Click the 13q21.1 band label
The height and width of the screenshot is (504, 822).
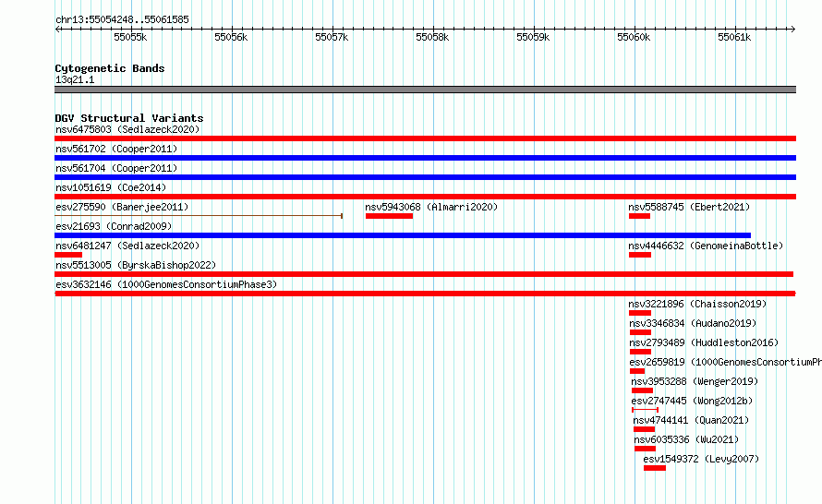point(75,79)
